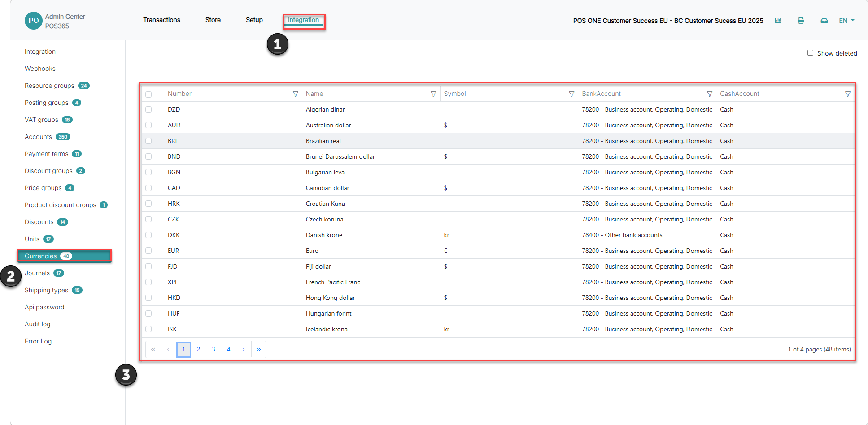The height and width of the screenshot is (425, 868).
Task: Open Units section
Action: [x=39, y=239]
